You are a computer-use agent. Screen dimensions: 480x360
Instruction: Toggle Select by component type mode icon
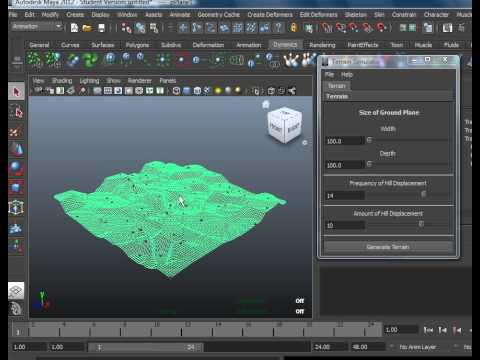[154, 28]
